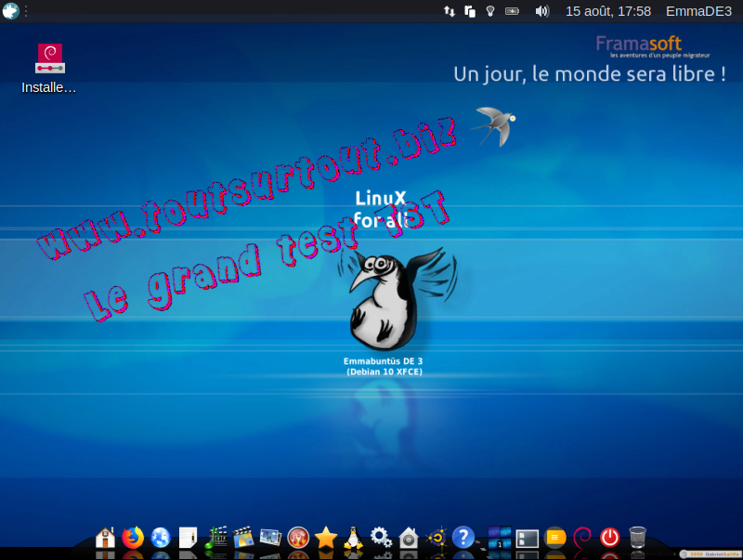Viewport: 743px width, 560px height.
Task: Open the Debian installer desktop shortcut
Action: tap(50, 69)
